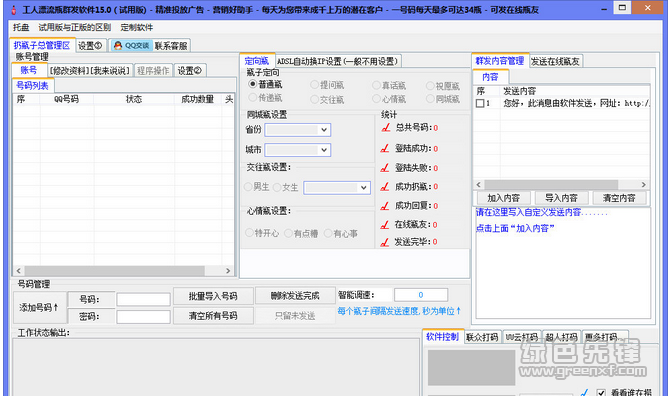Open the 定制软件 menu
The height and width of the screenshot is (396, 668).
point(137,27)
